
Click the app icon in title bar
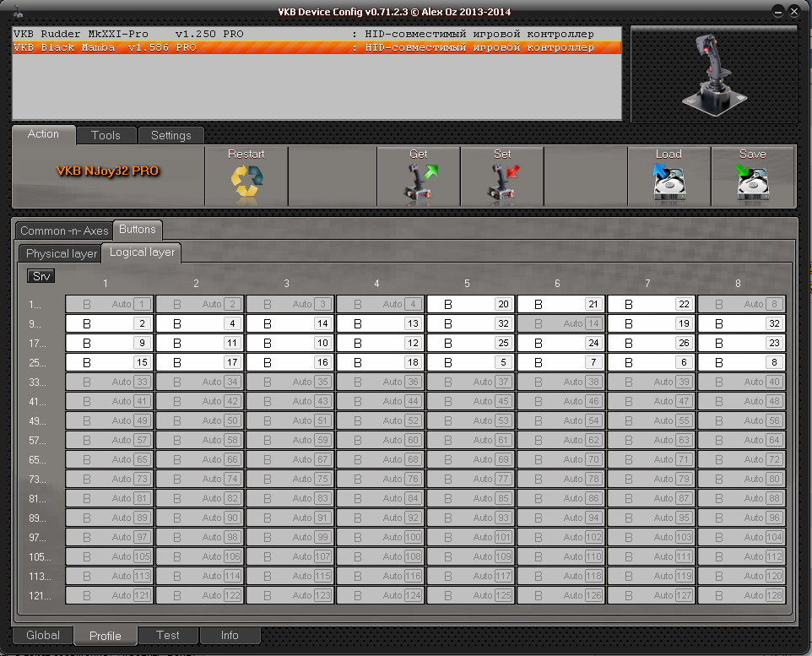(x=18, y=12)
